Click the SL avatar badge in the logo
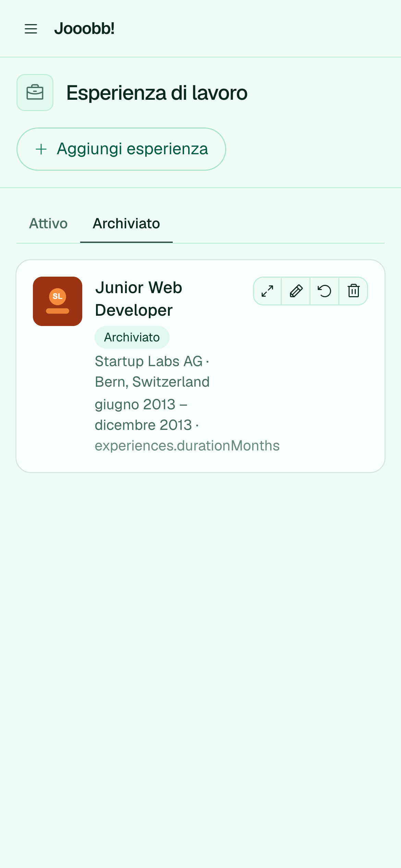This screenshot has height=868, width=401. (x=58, y=296)
